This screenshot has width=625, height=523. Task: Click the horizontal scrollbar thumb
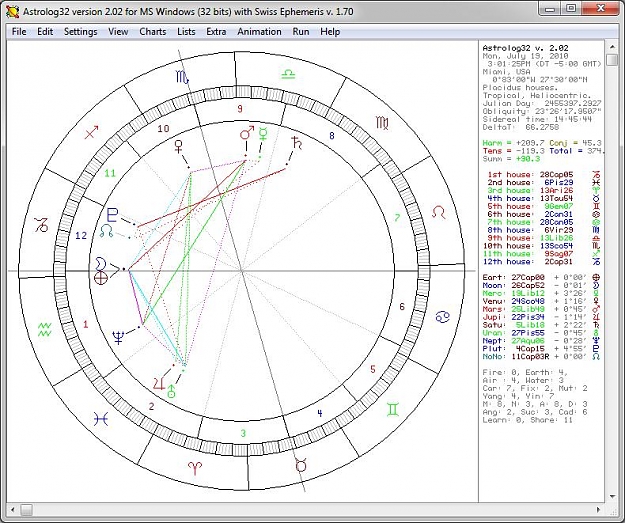tap(26, 509)
